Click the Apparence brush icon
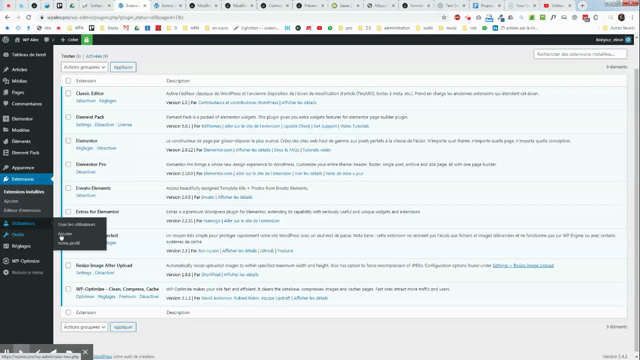Screen dimensions: 640x360 click(x=6, y=168)
